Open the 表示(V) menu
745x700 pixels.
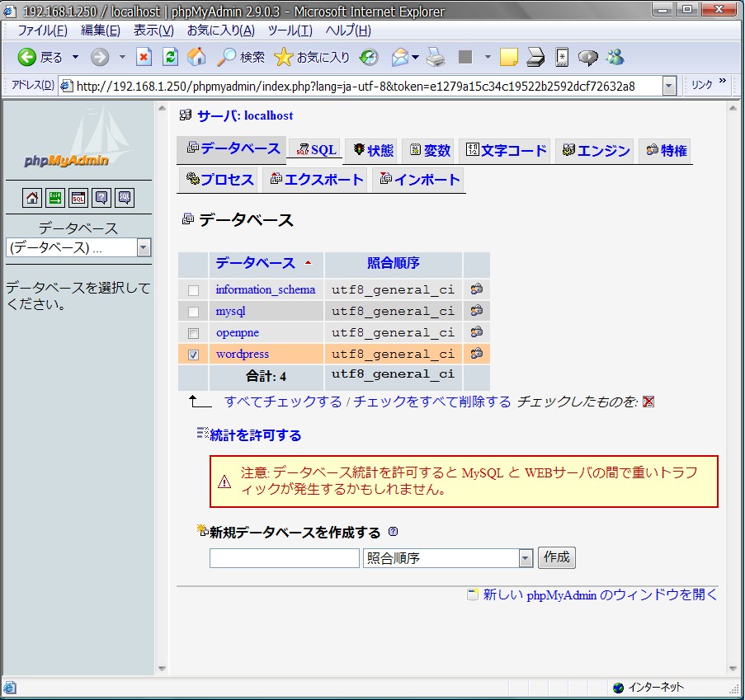[153, 31]
